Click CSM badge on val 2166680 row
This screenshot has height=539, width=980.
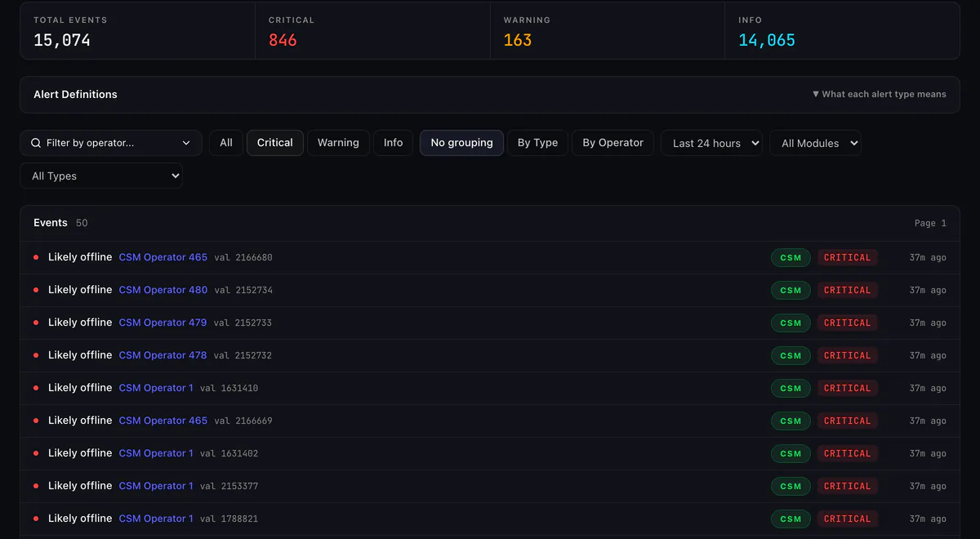tap(791, 257)
